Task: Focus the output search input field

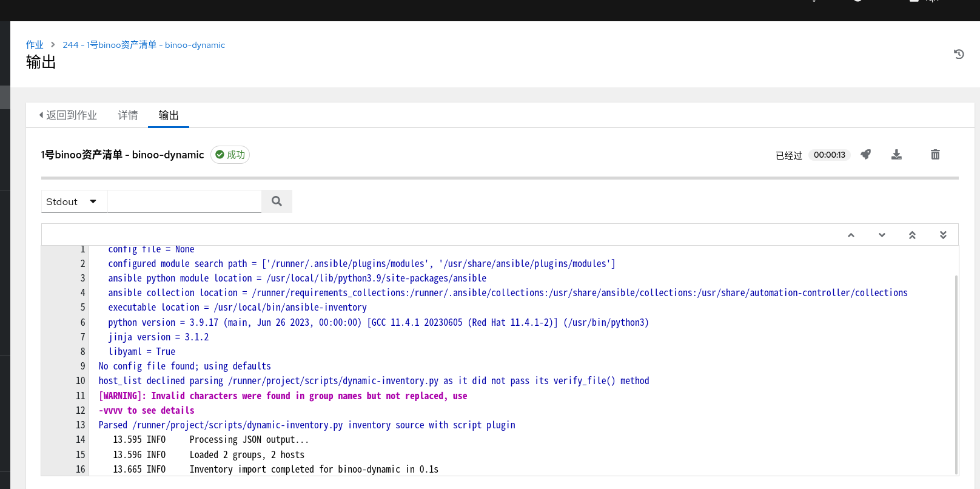Action: tap(184, 201)
